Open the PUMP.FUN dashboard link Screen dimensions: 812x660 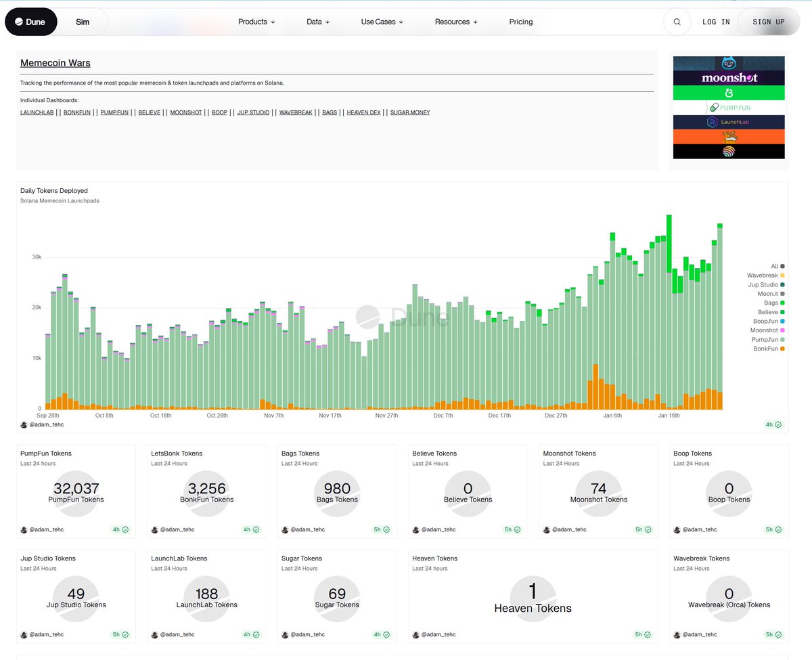tap(114, 112)
